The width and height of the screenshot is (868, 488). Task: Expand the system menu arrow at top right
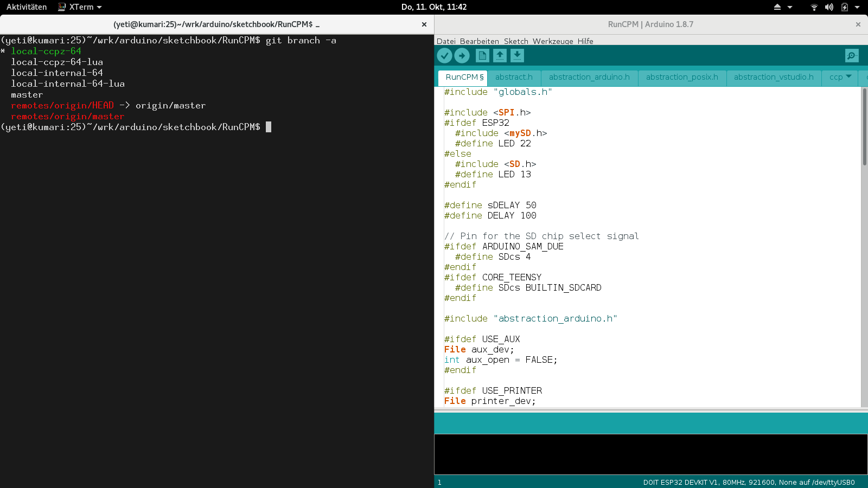click(x=857, y=7)
